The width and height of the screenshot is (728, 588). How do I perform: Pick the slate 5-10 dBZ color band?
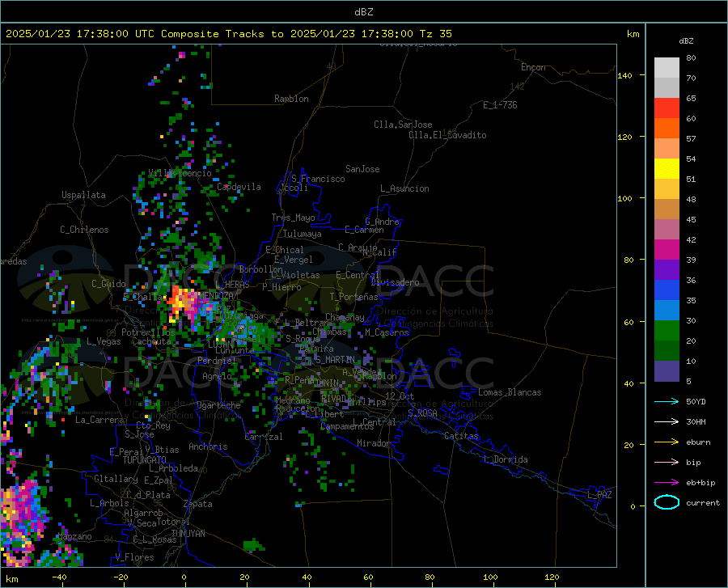click(x=667, y=371)
